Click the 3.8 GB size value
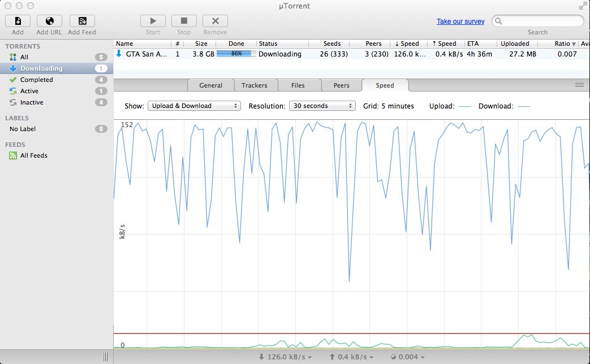590x364 pixels. (204, 54)
